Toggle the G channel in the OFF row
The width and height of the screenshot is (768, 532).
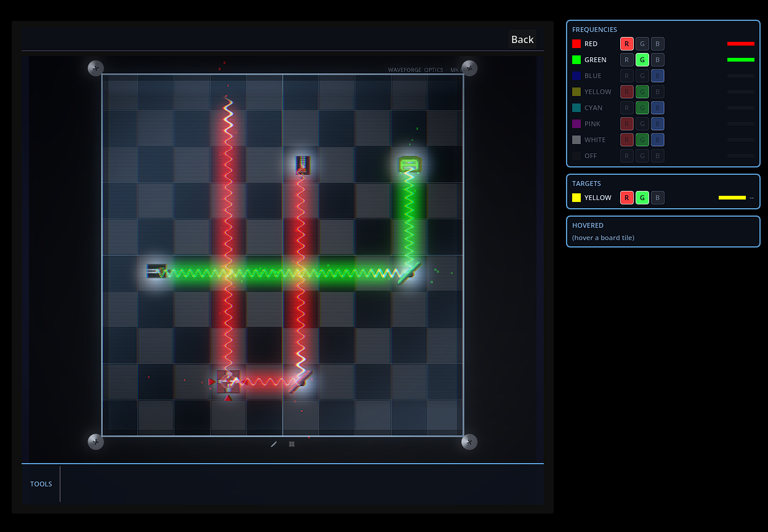pyautogui.click(x=642, y=156)
